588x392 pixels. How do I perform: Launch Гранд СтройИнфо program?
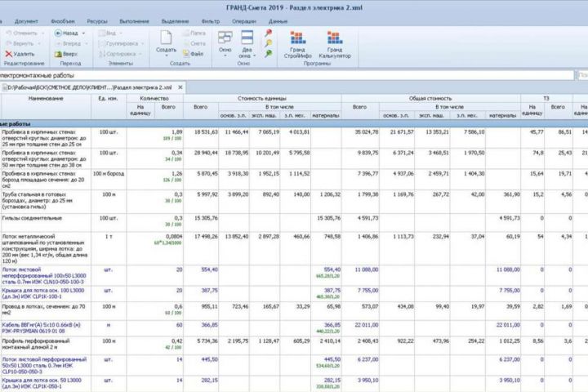pyautogui.click(x=298, y=44)
